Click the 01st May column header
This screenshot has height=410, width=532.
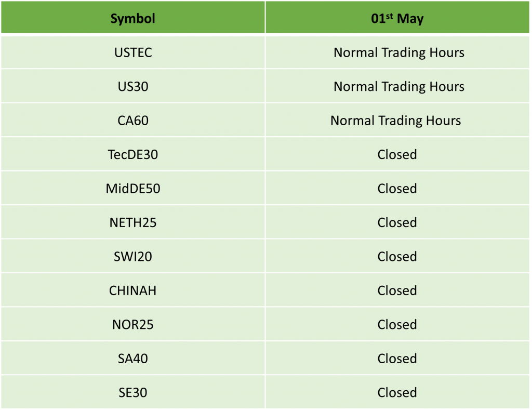click(397, 19)
